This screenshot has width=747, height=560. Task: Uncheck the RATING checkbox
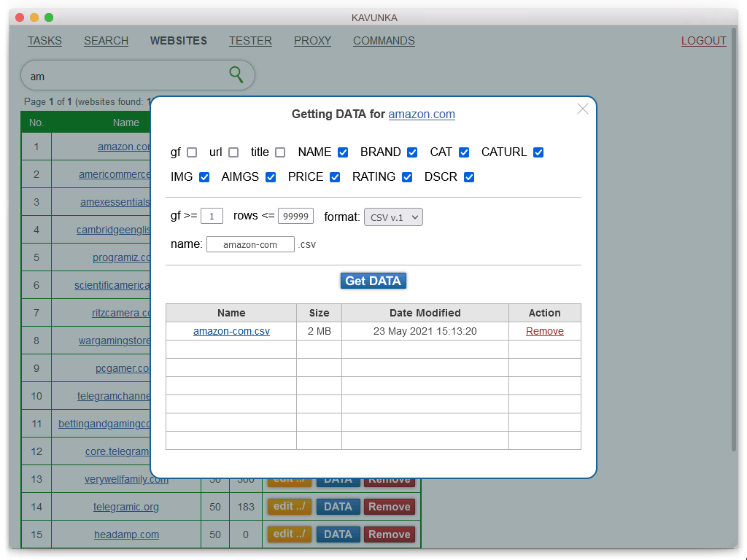coord(407,177)
